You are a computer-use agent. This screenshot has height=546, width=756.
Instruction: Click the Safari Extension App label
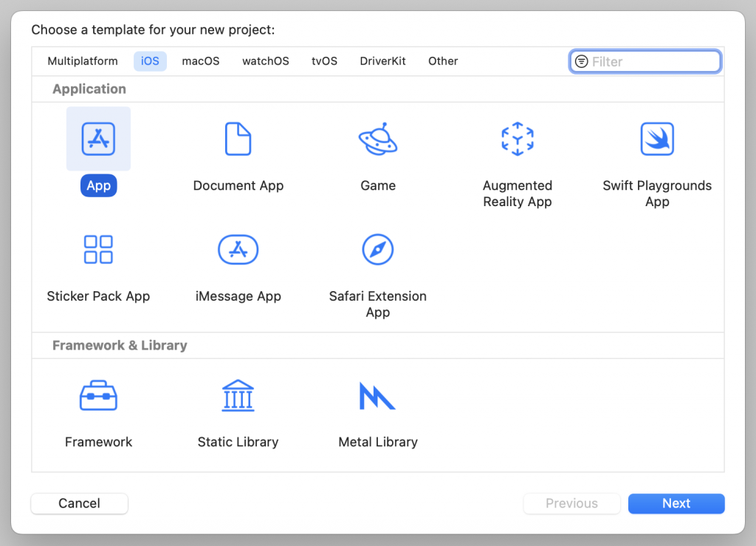[x=378, y=304]
